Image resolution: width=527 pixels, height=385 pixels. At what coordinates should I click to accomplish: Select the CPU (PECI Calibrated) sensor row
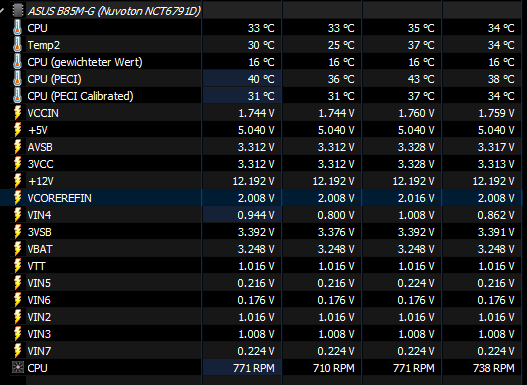click(x=261, y=96)
